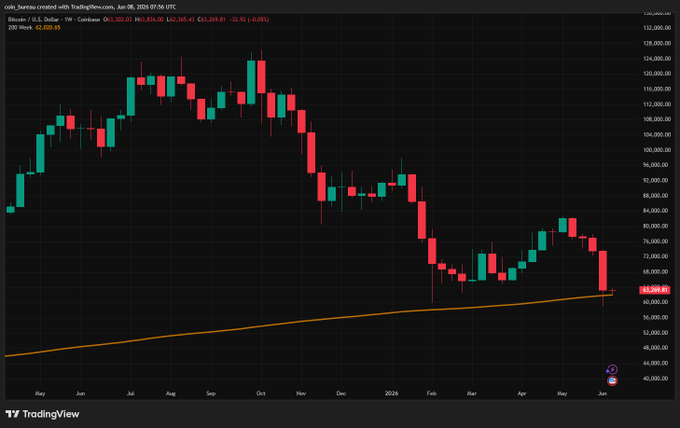Click the 84,000.00 price axis label

tap(657, 211)
